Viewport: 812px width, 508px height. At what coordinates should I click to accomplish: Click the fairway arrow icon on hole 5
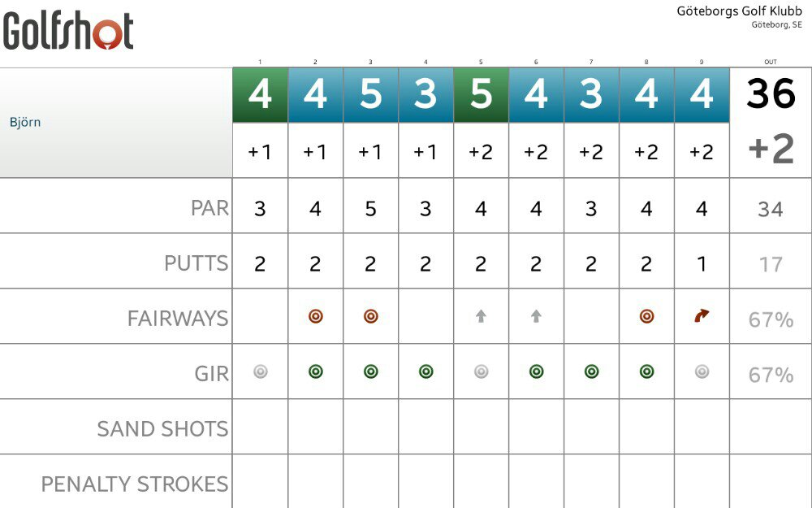click(x=481, y=316)
